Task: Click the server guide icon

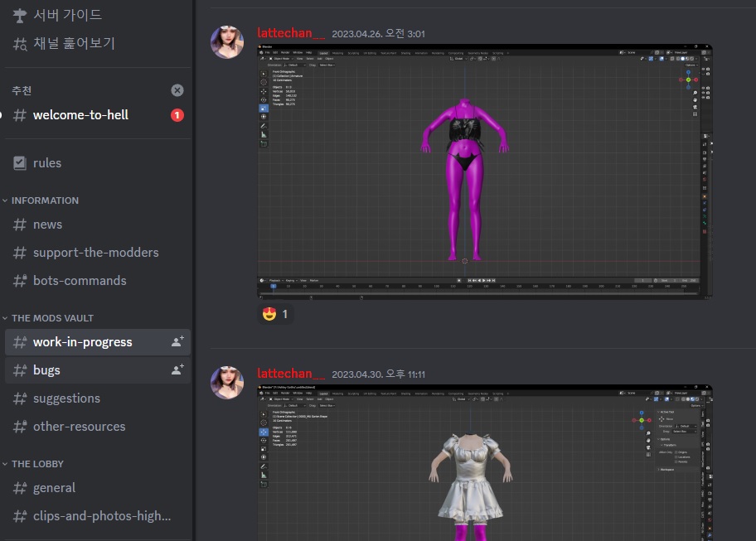Action: tap(20, 14)
